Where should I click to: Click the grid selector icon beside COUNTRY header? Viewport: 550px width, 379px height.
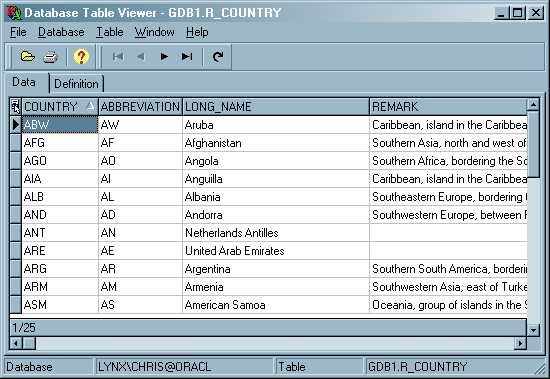point(15,106)
